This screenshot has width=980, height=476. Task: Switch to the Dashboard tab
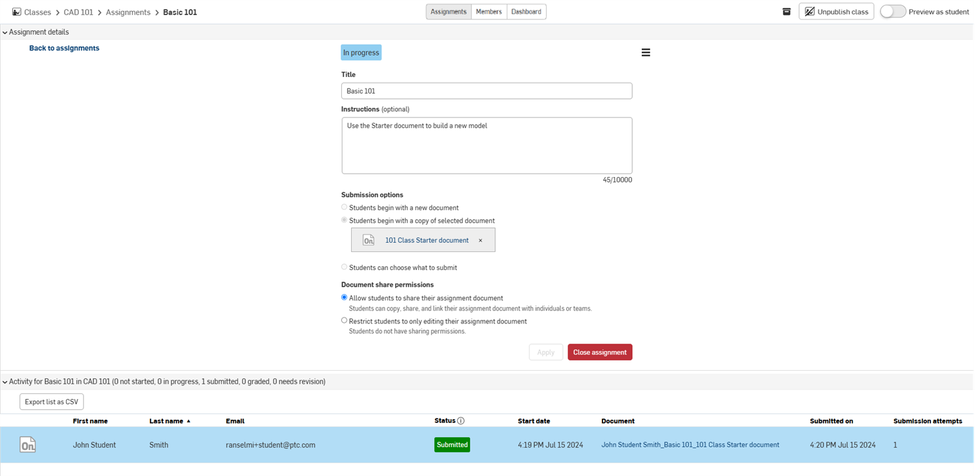(526, 12)
